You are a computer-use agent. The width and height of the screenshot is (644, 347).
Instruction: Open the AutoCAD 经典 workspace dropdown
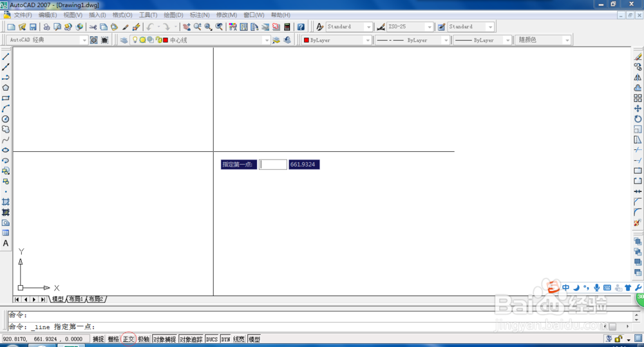(84, 41)
